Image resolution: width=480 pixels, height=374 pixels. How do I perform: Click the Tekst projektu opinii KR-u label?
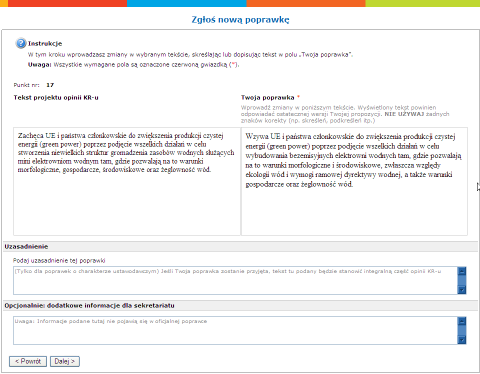[56, 98]
